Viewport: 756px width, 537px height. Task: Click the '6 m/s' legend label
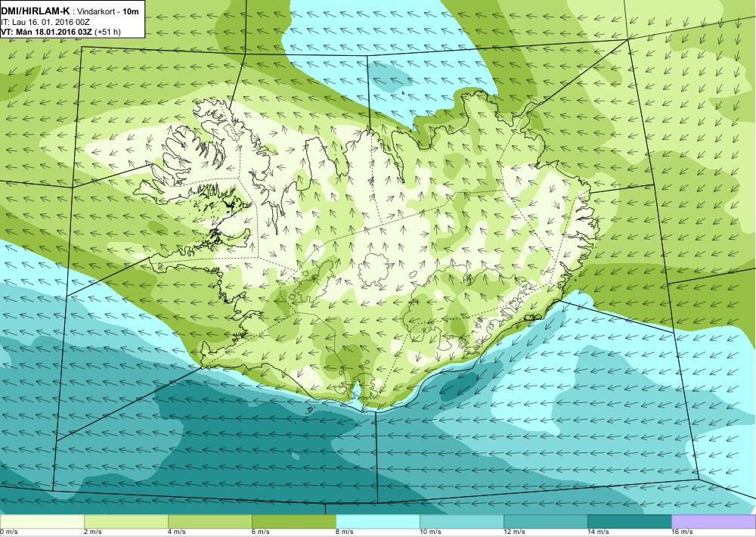(x=261, y=532)
